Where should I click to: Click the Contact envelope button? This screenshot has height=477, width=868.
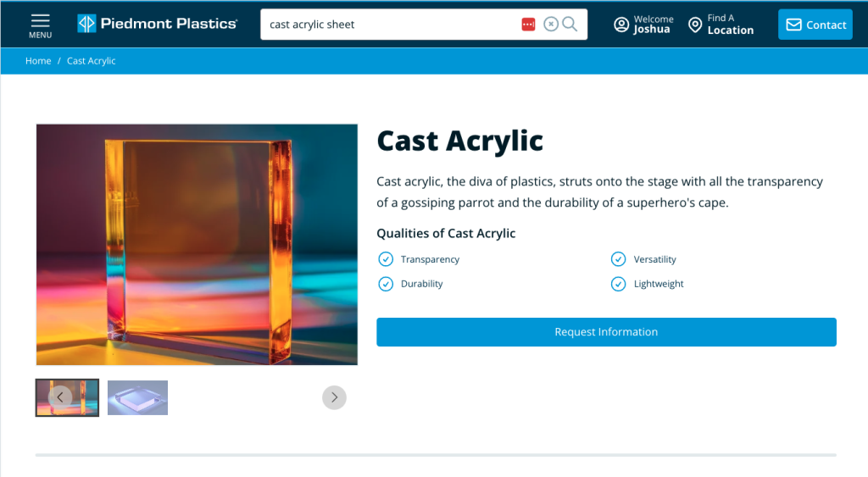815,25
